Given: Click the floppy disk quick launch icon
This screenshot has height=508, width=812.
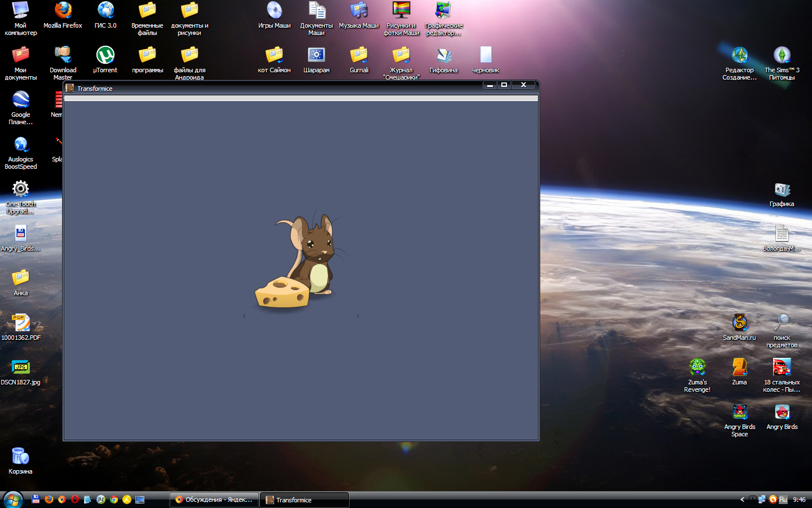Looking at the screenshot, I should [x=36, y=500].
